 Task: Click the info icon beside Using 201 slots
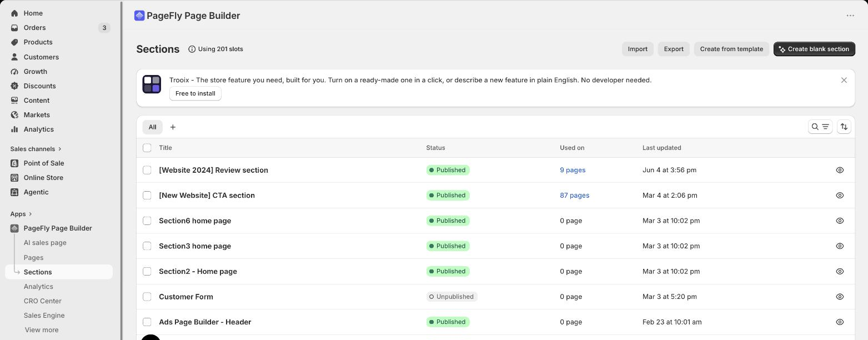click(192, 49)
